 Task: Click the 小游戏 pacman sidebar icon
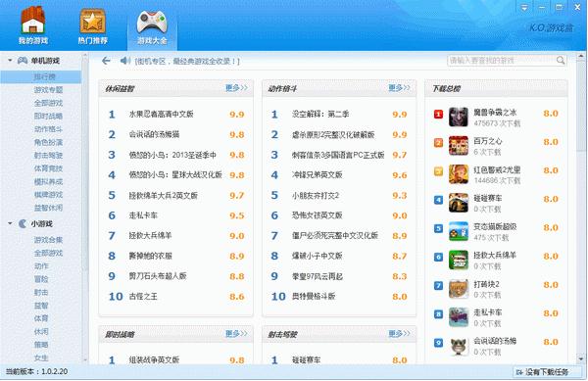pyautogui.click(x=23, y=223)
